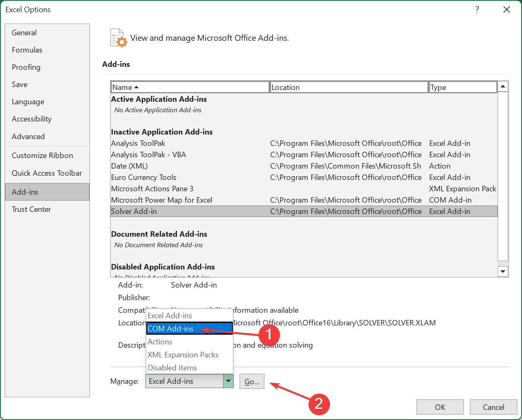
Task: Go to Customize Ribbon settings
Action: pos(42,156)
